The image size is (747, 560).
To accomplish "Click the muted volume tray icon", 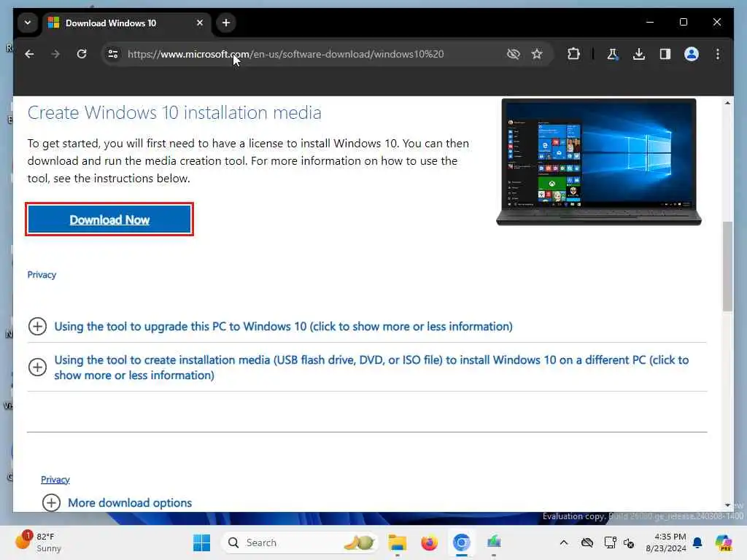I will (x=629, y=542).
